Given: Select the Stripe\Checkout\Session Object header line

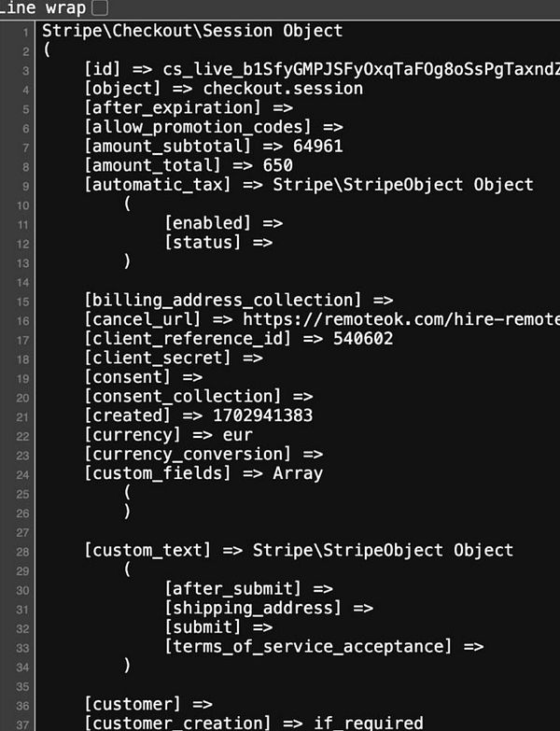Looking at the screenshot, I should [x=192, y=31].
